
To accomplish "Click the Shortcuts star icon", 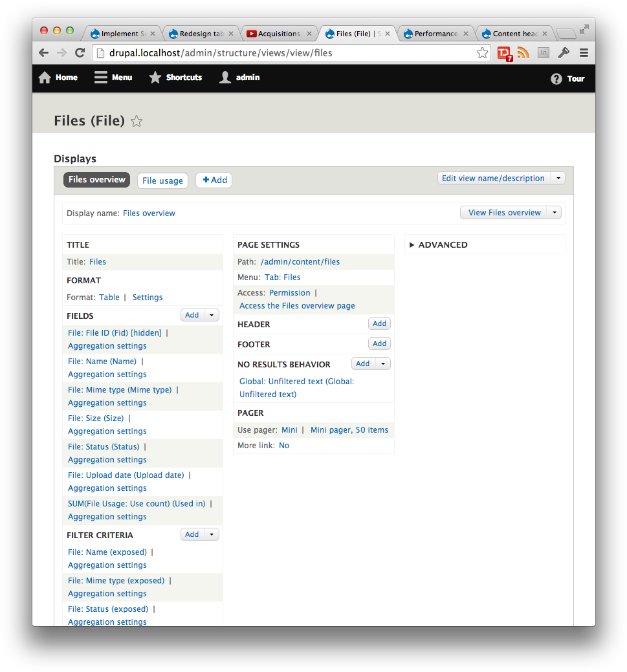I will pyautogui.click(x=155, y=77).
